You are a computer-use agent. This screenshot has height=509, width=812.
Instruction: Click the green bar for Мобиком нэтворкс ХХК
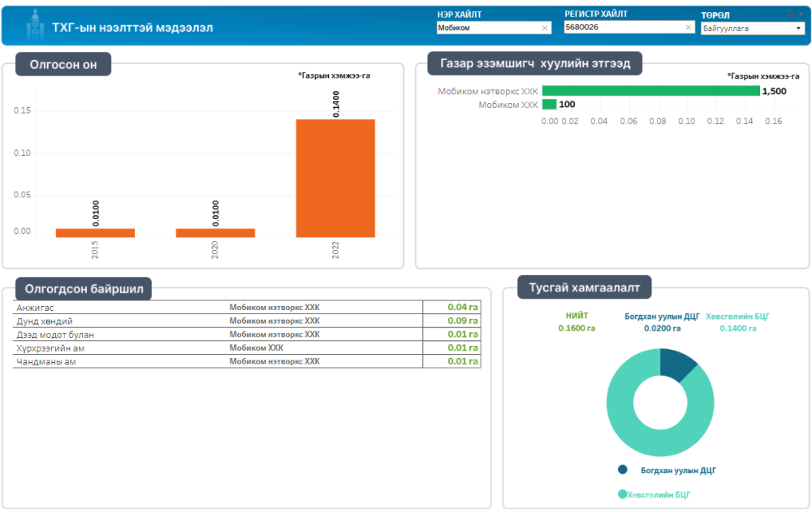coord(651,91)
